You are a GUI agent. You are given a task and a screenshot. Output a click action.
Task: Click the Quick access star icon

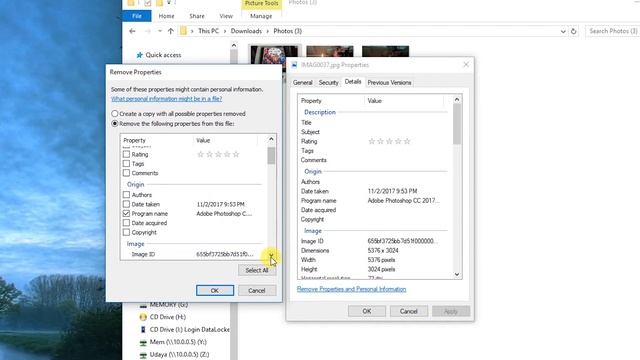click(140, 55)
